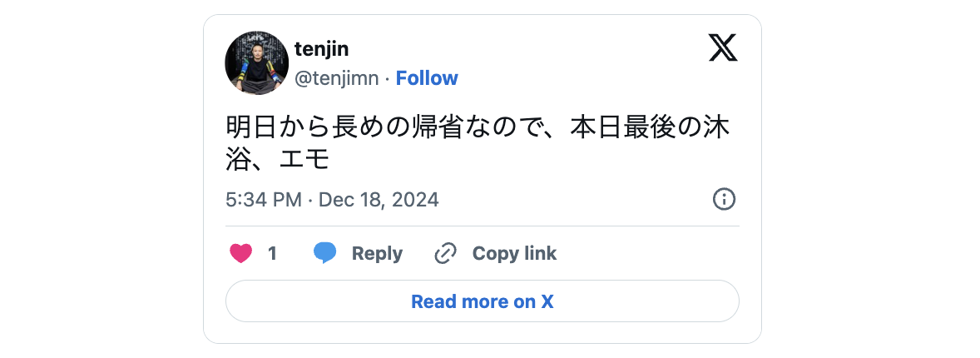Click the Copy link text label
The image size is (980, 358).
[x=514, y=253]
